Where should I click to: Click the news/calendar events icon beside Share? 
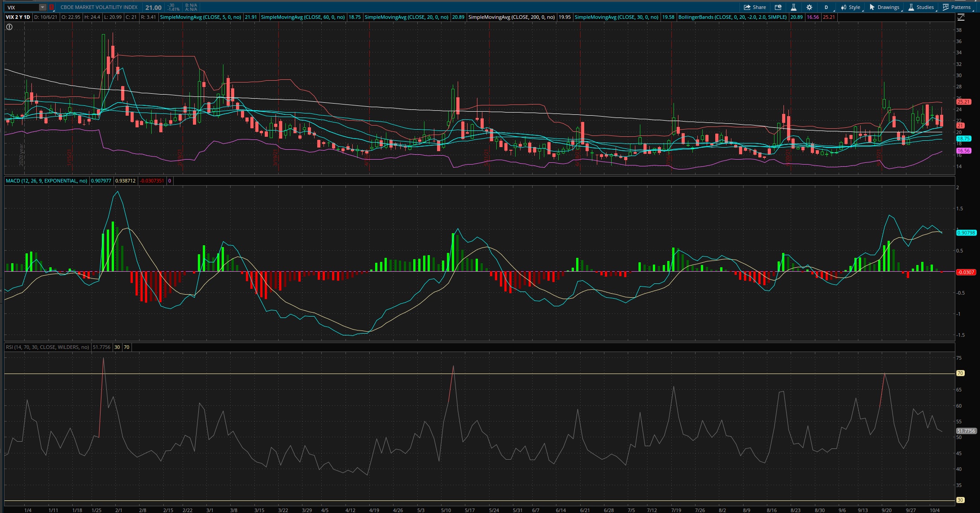[778, 7]
